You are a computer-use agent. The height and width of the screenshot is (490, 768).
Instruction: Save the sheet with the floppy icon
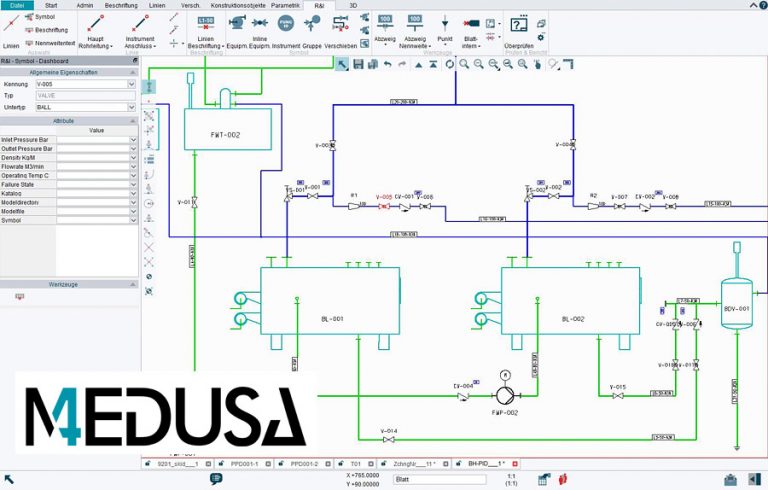click(x=359, y=64)
